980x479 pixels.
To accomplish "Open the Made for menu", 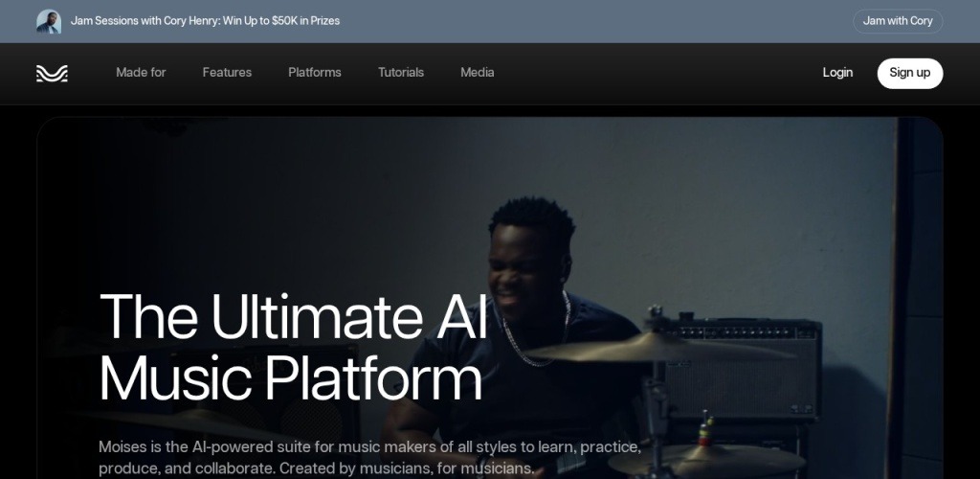I will [141, 73].
